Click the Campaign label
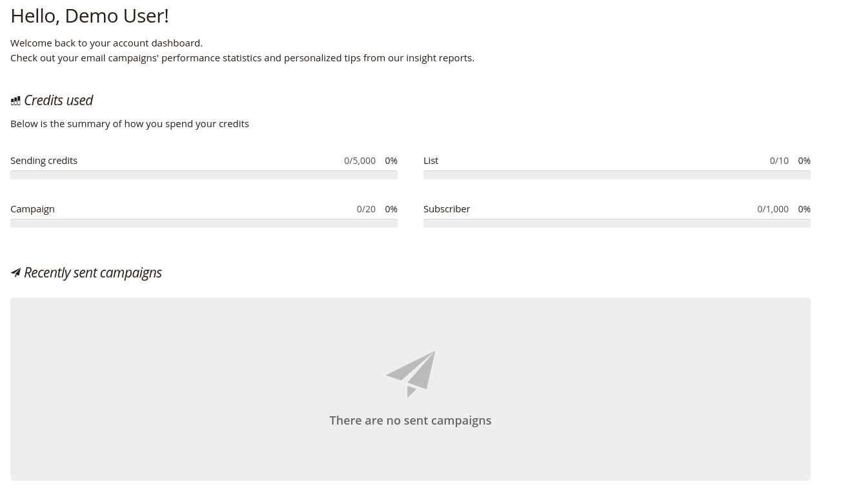The image size is (843, 504). coord(32,208)
